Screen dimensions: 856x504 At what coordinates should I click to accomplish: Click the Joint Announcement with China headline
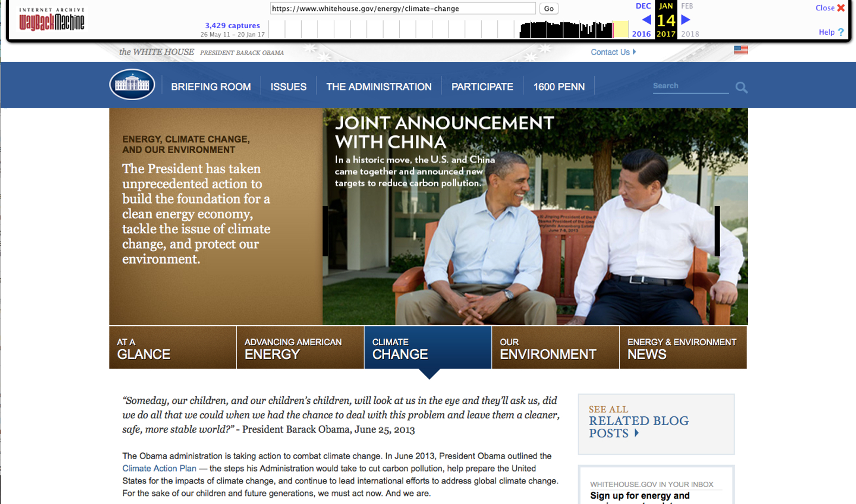point(444,132)
